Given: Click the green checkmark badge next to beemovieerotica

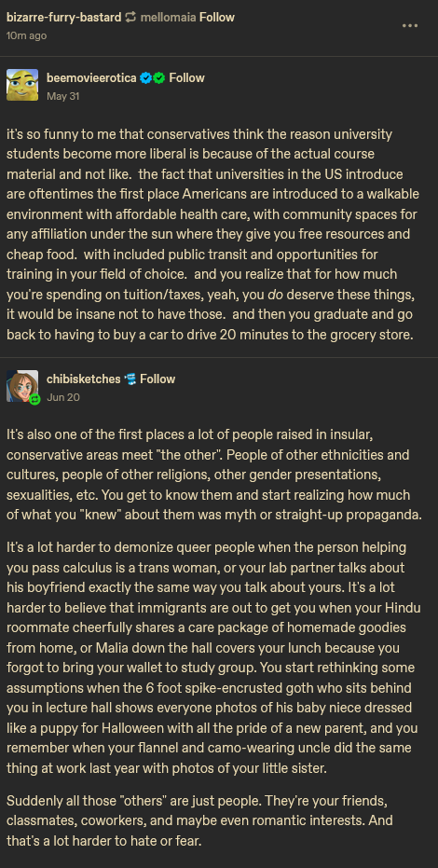Looking at the screenshot, I should tap(158, 78).
